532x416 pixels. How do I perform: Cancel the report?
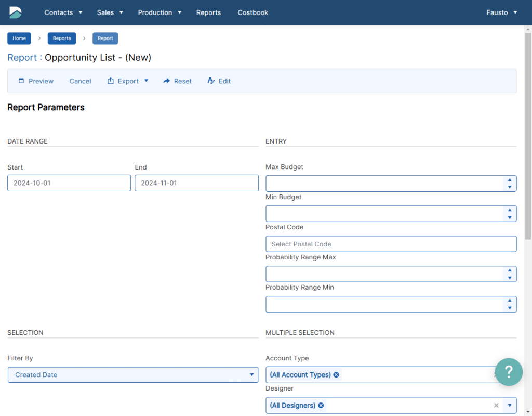point(80,81)
